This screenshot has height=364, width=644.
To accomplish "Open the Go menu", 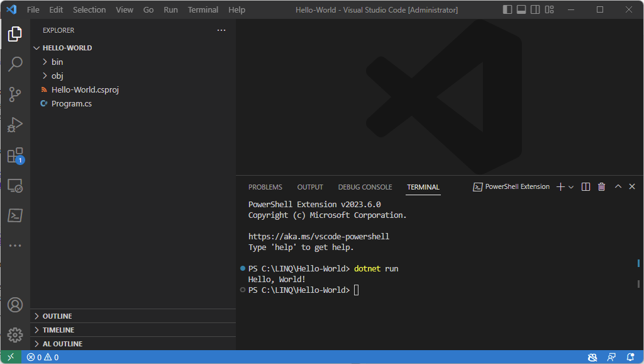I will [x=148, y=9].
